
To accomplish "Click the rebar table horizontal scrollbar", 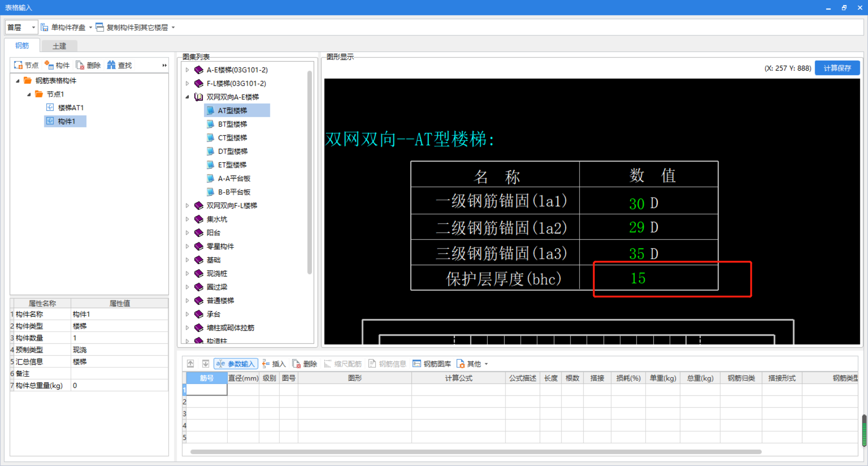I will (x=476, y=452).
